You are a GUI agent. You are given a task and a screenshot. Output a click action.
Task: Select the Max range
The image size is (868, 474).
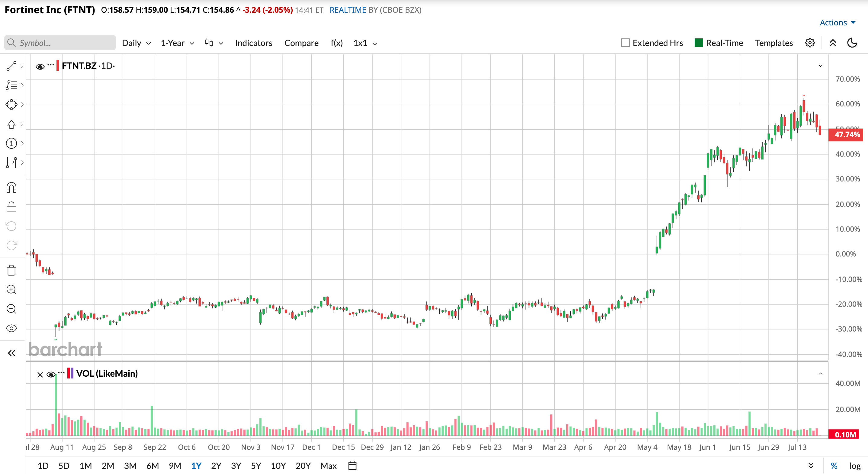click(x=329, y=466)
